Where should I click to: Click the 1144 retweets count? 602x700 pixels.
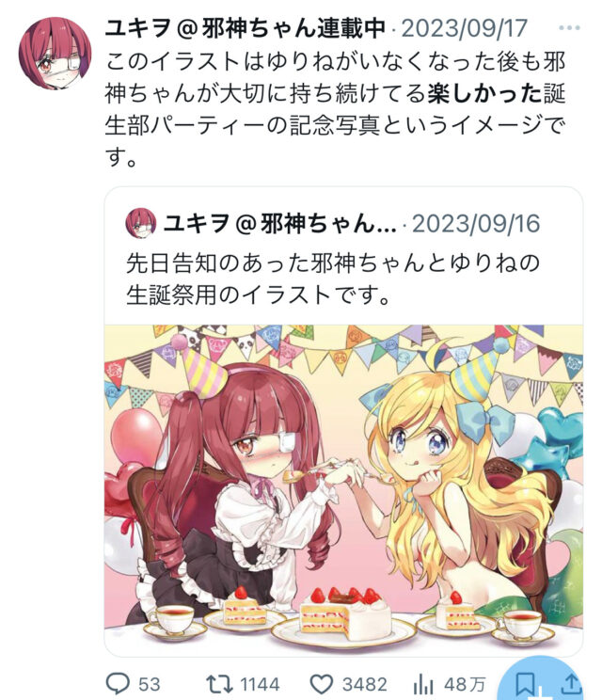261,684
